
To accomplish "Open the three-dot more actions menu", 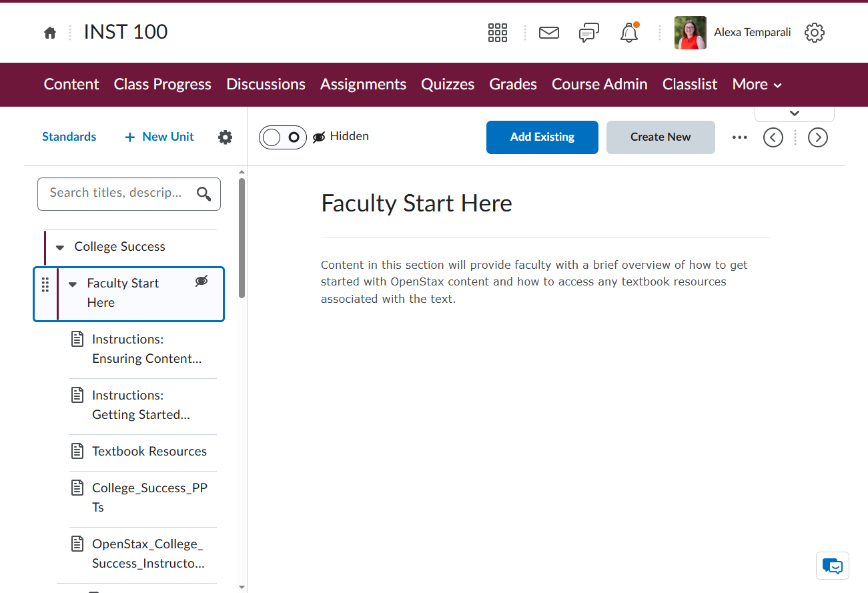I will [740, 137].
